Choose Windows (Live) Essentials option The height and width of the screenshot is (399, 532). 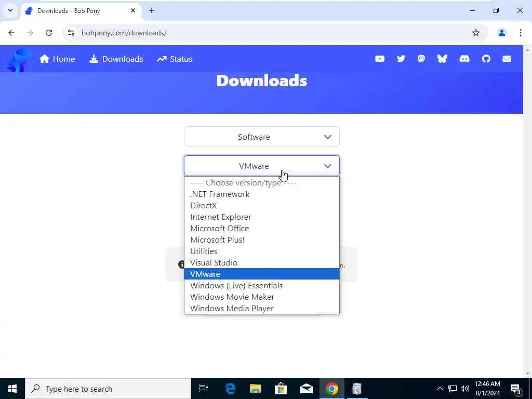click(x=262, y=286)
